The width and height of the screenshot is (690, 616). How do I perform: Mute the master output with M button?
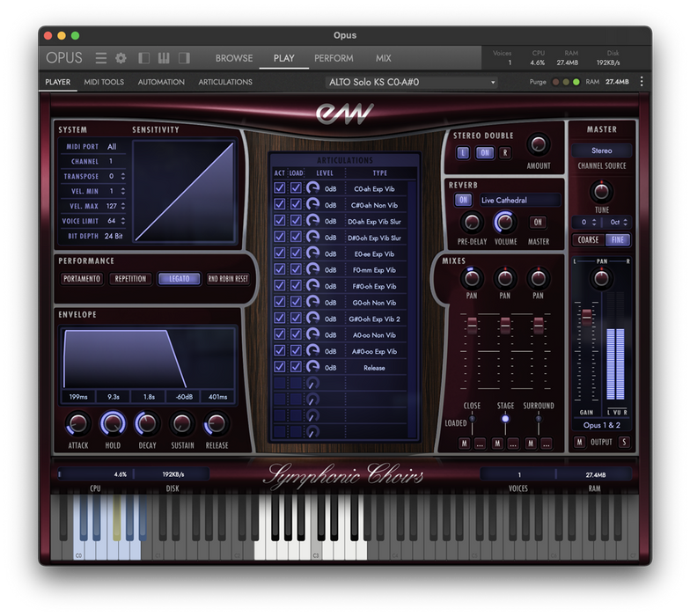pos(579,442)
